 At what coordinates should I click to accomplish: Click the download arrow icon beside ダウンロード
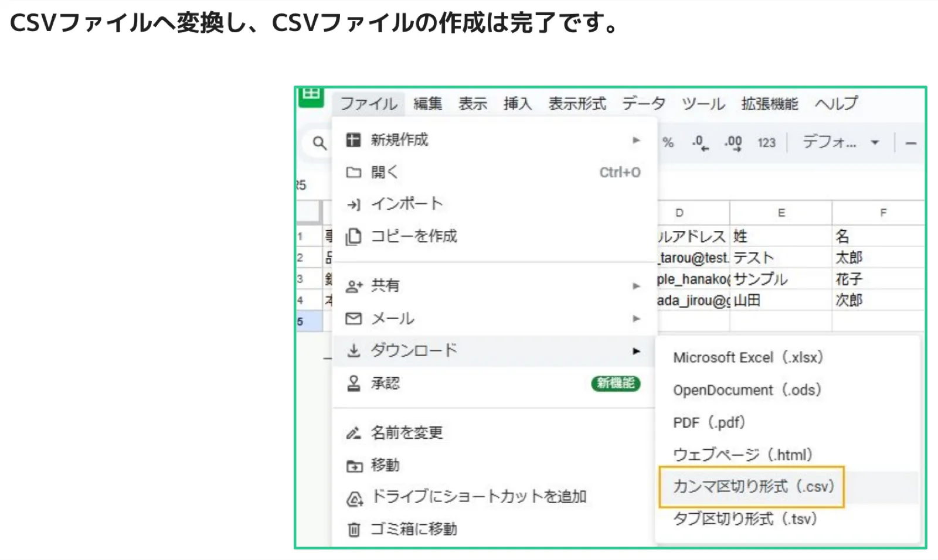click(x=354, y=350)
